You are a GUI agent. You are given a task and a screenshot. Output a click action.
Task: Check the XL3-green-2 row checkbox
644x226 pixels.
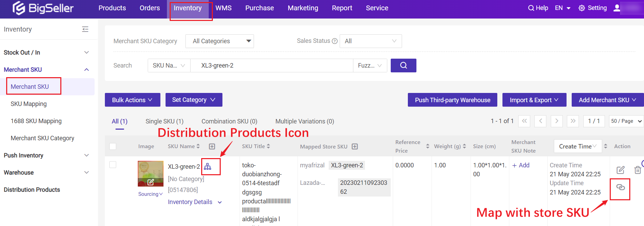coord(113,165)
